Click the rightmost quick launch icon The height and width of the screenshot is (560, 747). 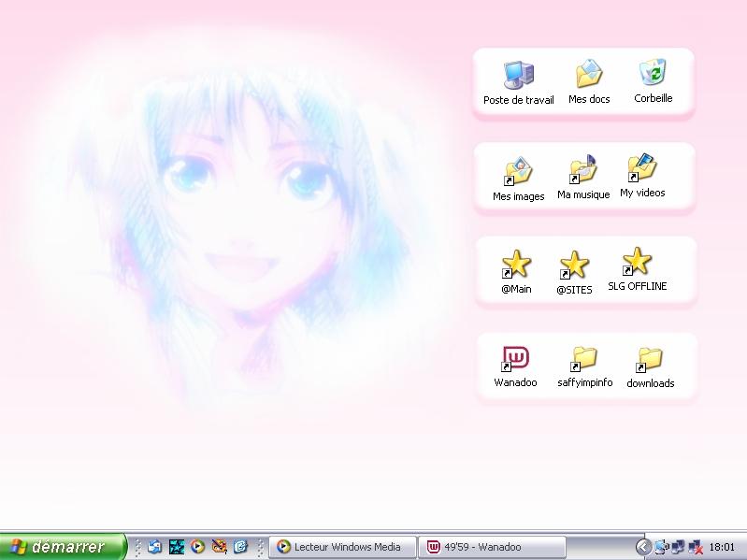[x=240, y=547]
